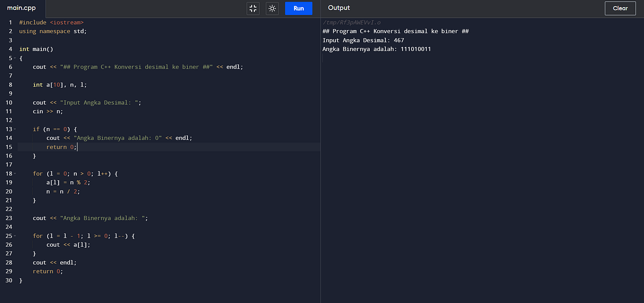The image size is (644, 303).
Task: Clear the output panel
Action: (620, 9)
